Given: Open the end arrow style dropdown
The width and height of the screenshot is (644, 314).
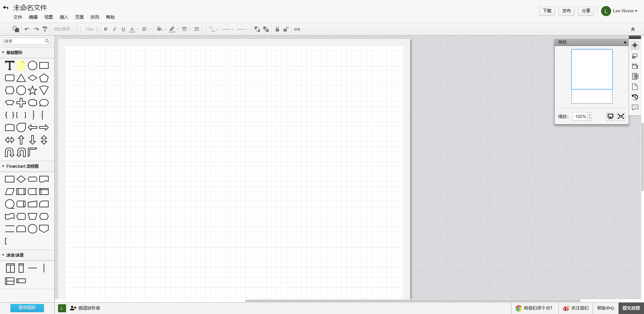Looking at the screenshot, I should tap(243, 29).
